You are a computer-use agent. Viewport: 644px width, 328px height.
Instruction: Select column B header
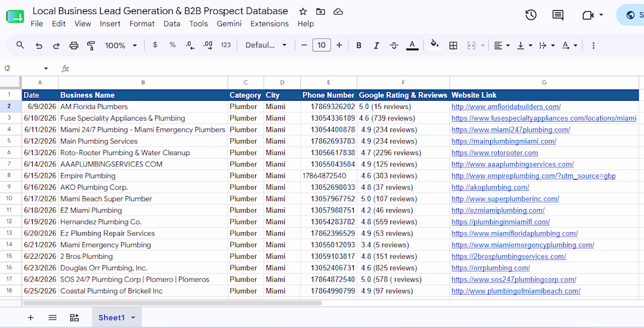tap(143, 83)
